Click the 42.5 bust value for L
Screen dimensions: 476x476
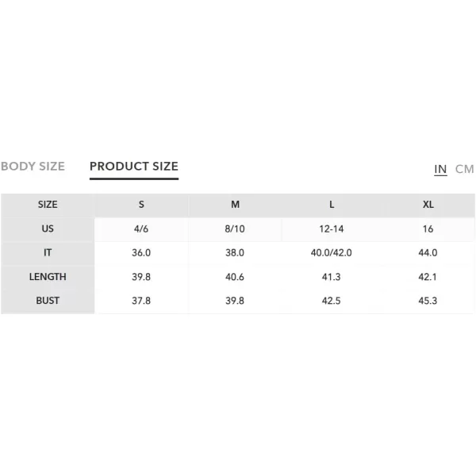tap(332, 301)
